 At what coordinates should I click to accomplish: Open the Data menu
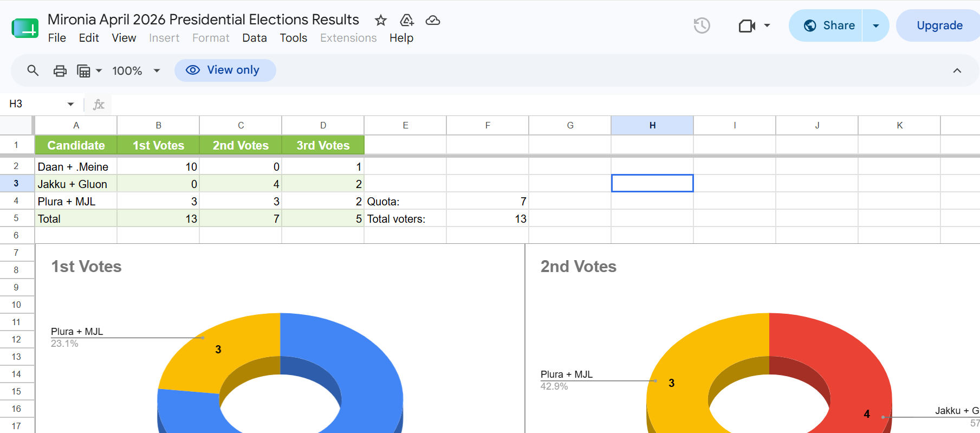pyautogui.click(x=255, y=38)
